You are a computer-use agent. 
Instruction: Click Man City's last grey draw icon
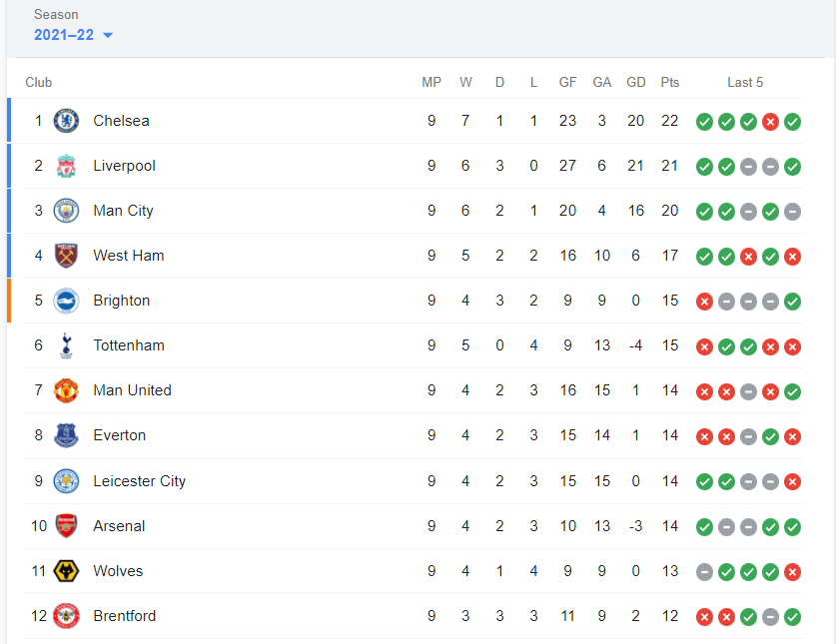(x=792, y=212)
